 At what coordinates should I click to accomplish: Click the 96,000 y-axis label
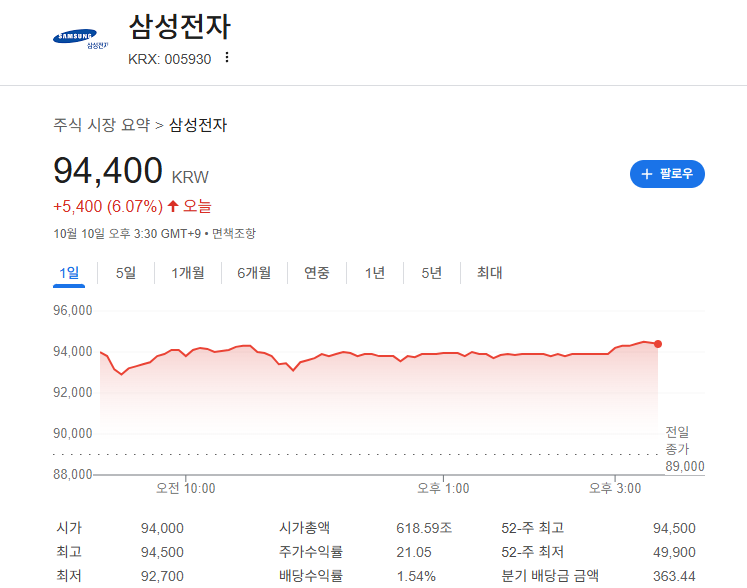click(x=72, y=311)
